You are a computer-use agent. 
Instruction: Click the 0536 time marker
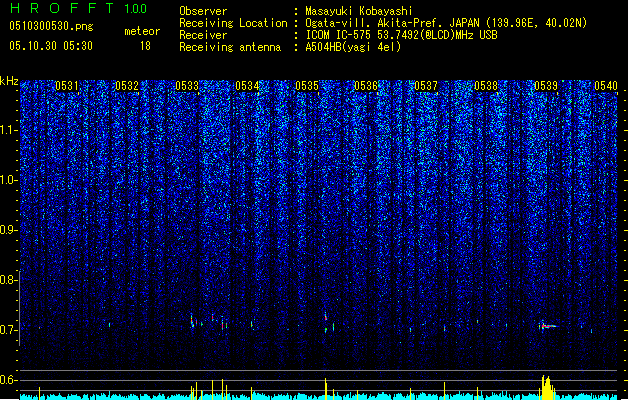(x=366, y=85)
